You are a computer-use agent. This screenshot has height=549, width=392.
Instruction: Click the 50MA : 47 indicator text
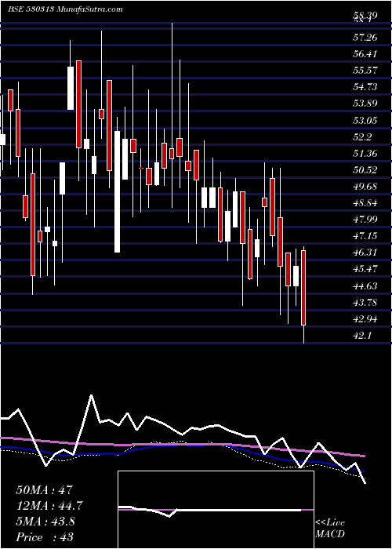point(44,490)
